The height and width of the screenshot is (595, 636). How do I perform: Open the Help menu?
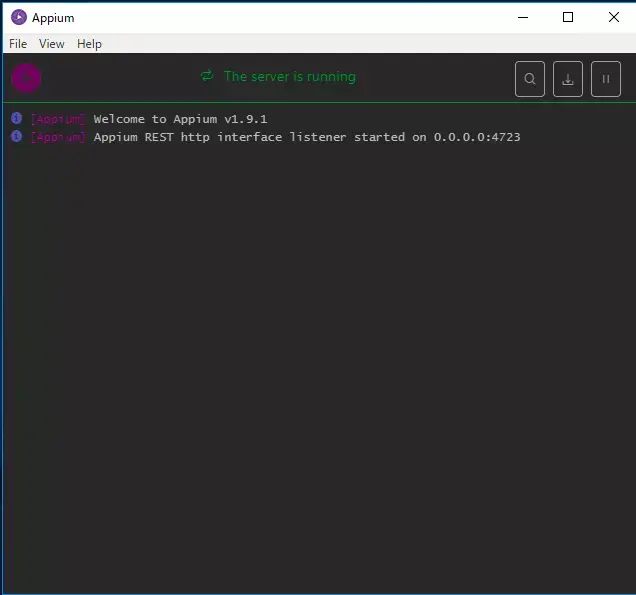[89, 44]
